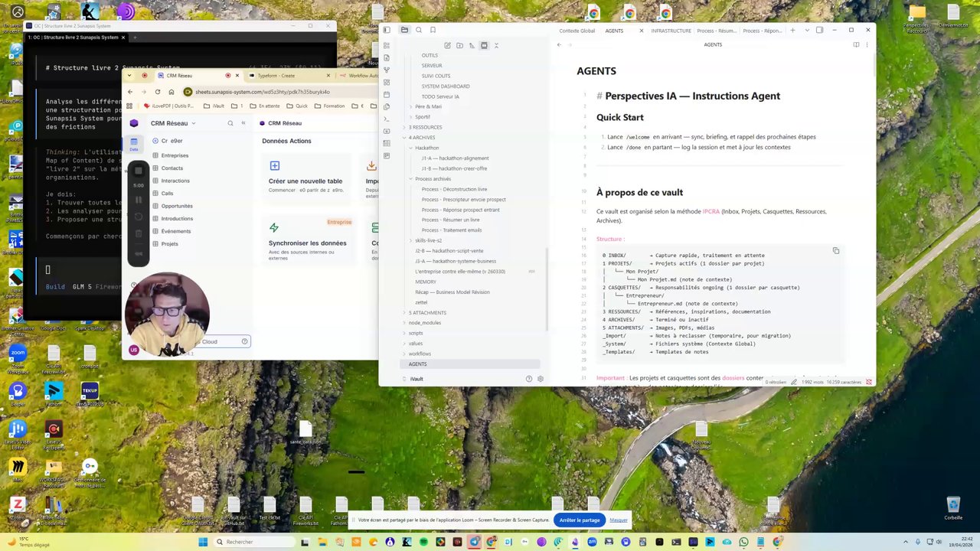The image size is (980, 551).
Task: Click Arrêter le partage button
Action: point(580,520)
